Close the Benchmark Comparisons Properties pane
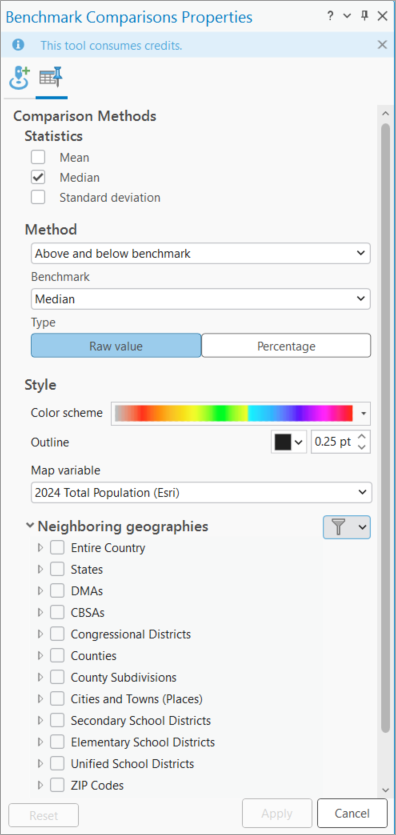Screen dimensions: 396x835 point(382,17)
